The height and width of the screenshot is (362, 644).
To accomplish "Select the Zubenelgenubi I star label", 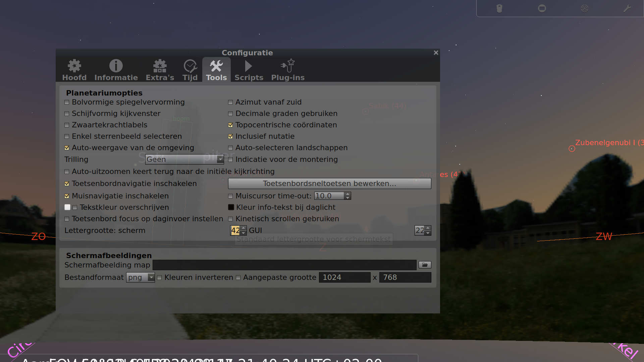I will [x=609, y=142].
